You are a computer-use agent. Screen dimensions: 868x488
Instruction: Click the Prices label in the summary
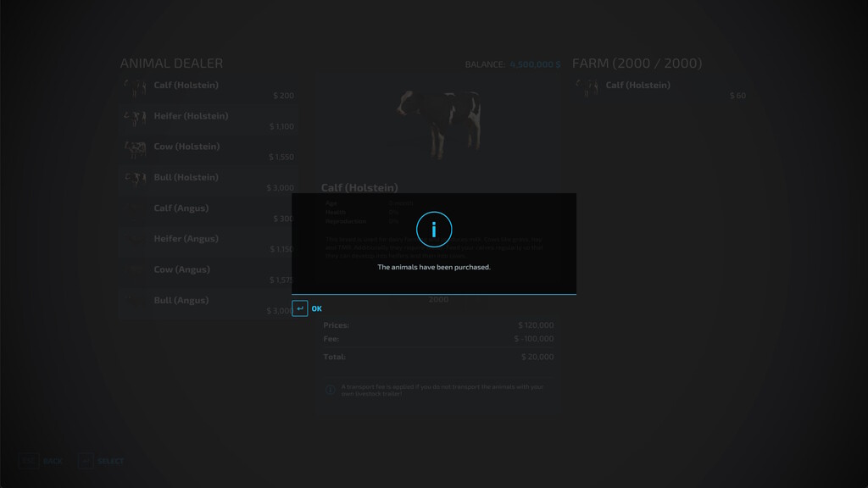pos(336,325)
